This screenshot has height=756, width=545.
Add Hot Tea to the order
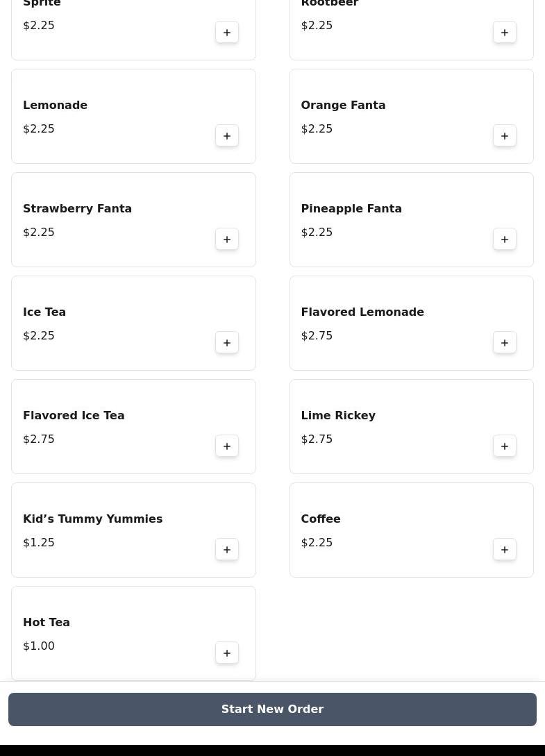(x=227, y=653)
